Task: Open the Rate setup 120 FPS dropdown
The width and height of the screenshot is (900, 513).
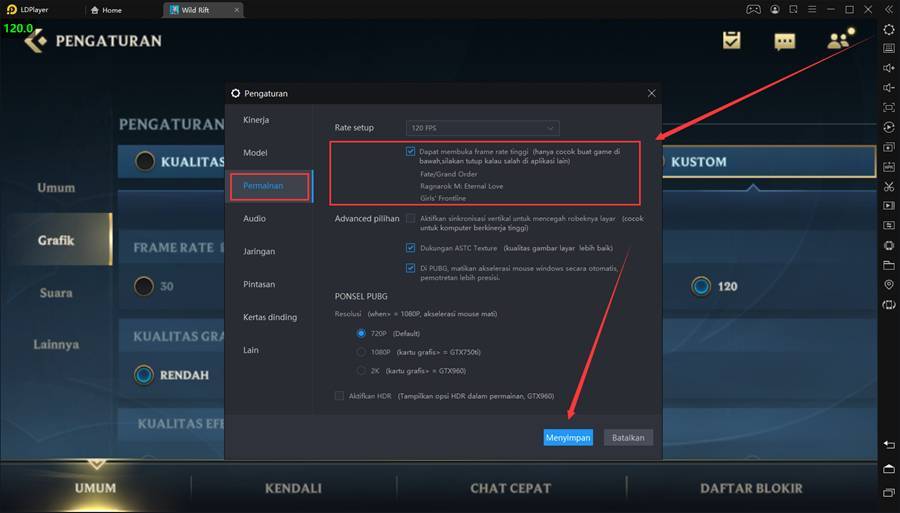Action: point(482,128)
